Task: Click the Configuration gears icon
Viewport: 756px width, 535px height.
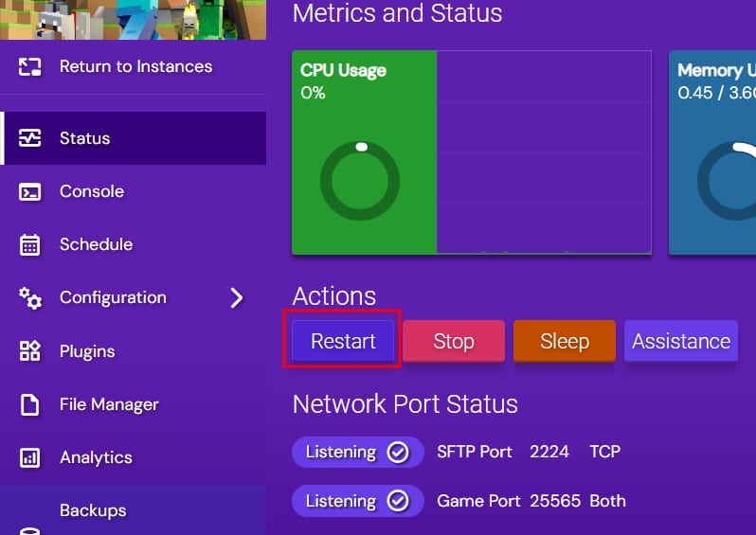Action: point(30,298)
